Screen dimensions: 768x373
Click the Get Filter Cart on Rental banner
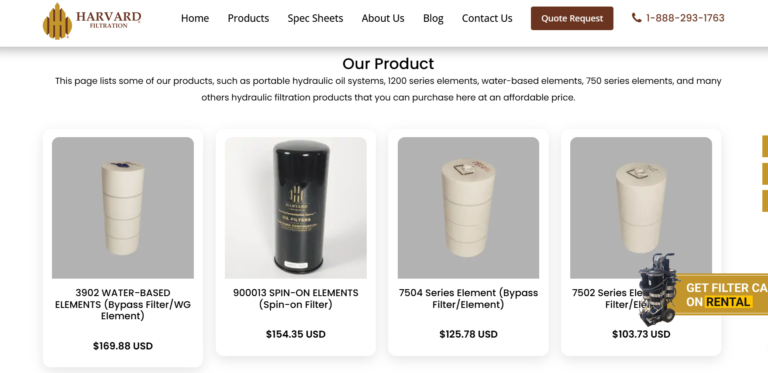722,295
